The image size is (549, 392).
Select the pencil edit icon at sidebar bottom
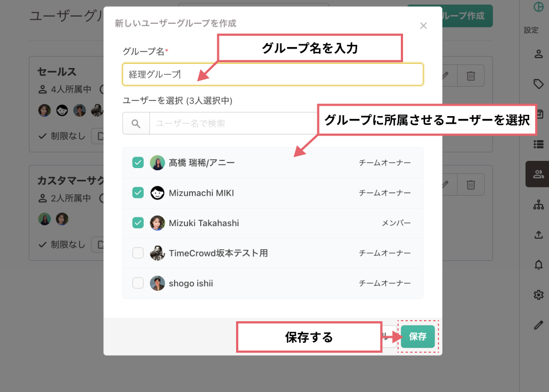[x=538, y=325]
